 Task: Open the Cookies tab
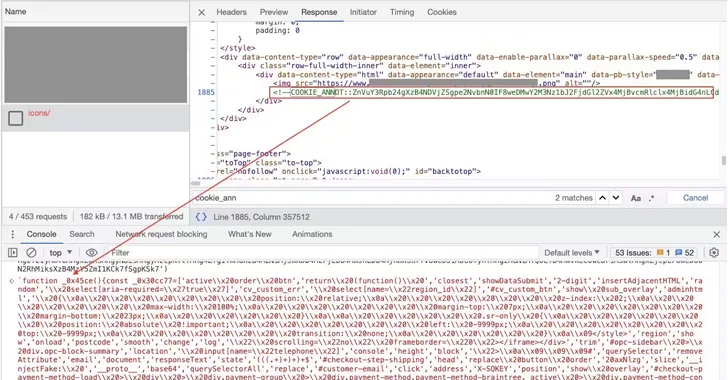tap(442, 12)
